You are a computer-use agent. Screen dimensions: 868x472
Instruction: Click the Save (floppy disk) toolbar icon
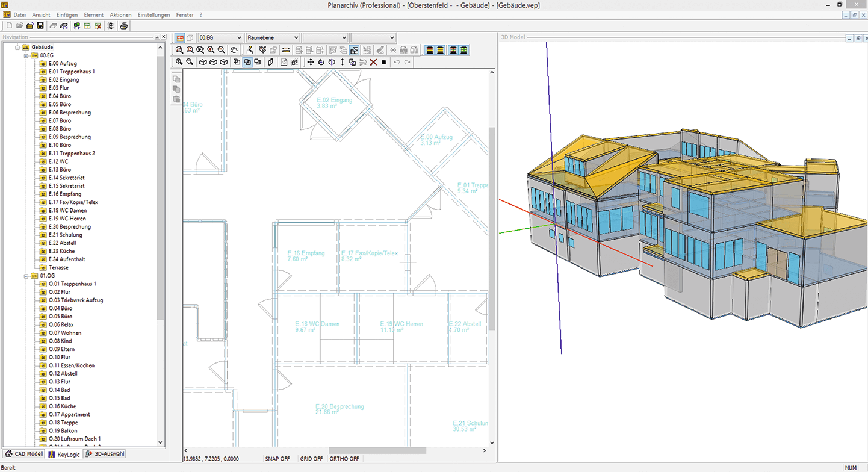point(40,26)
